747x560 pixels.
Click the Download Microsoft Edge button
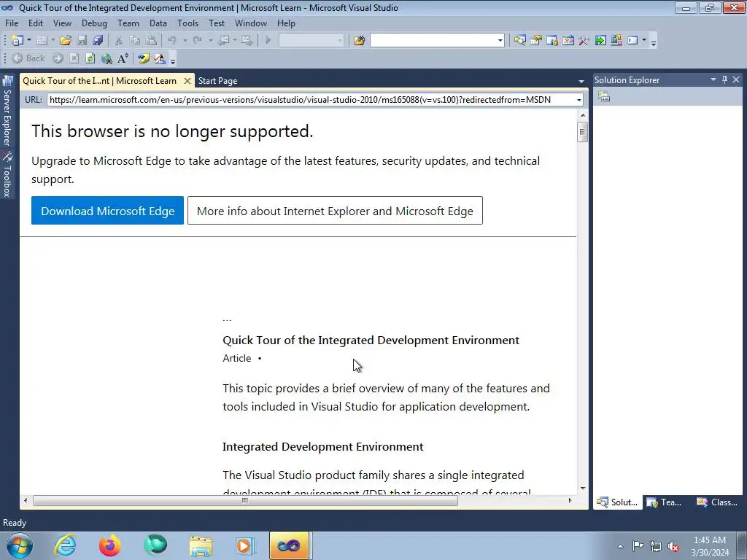(108, 211)
